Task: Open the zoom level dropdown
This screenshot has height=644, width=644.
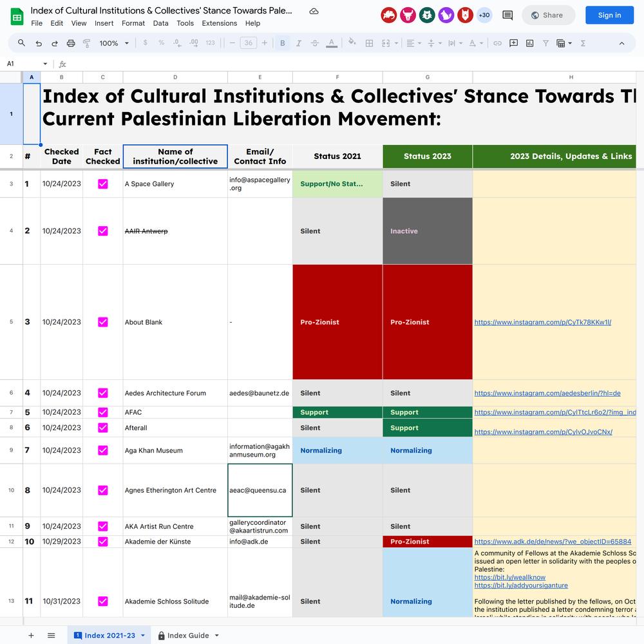Action: click(x=114, y=43)
